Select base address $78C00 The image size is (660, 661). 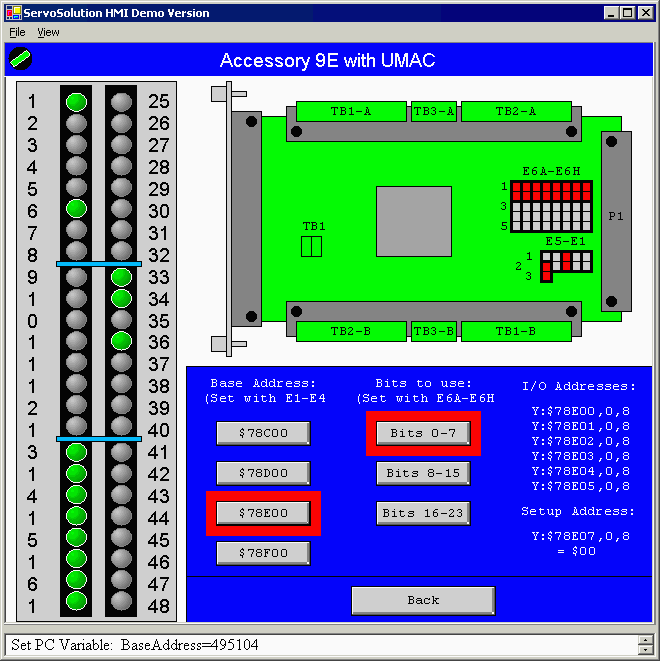pos(263,433)
